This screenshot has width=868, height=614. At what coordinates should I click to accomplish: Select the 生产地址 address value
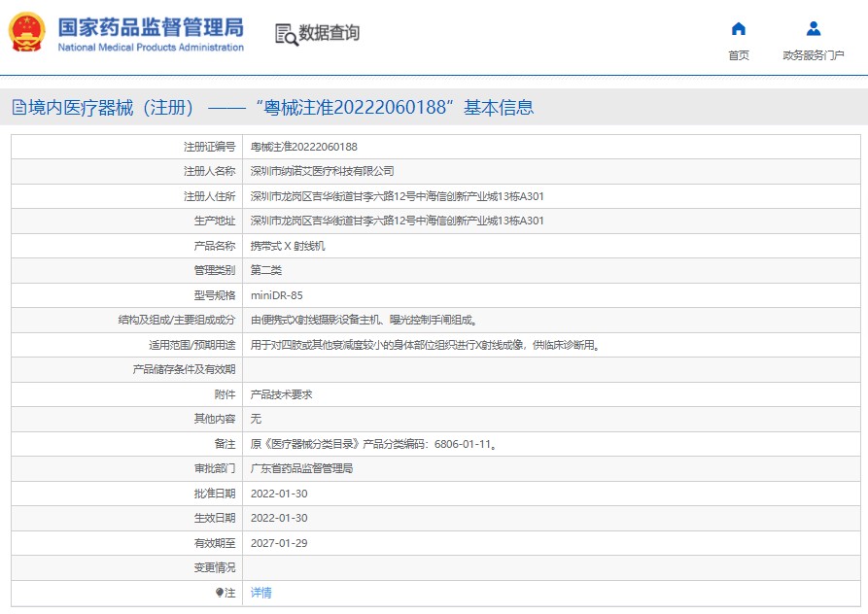397,221
